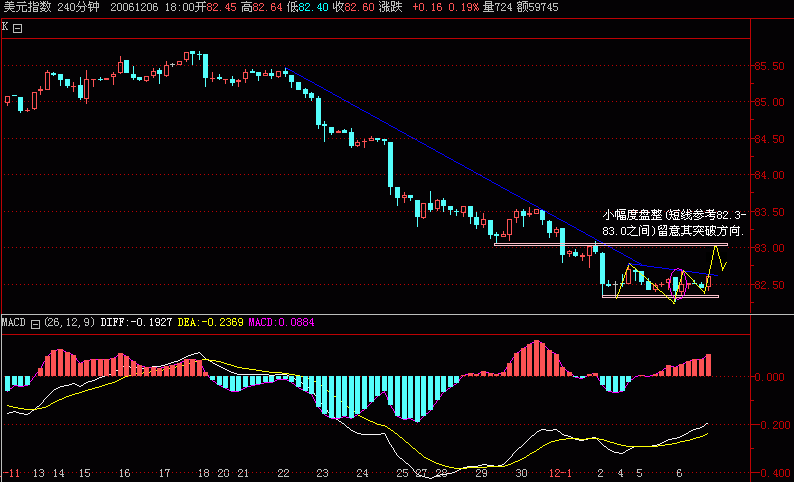
Task: Click the 83.00 price axis label
Action: pyautogui.click(x=769, y=248)
